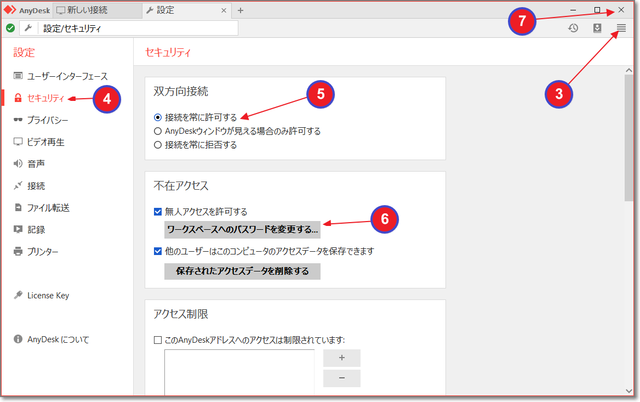The image size is (640, 402).
Task: Click the plus button beside access list
Action: 341,358
